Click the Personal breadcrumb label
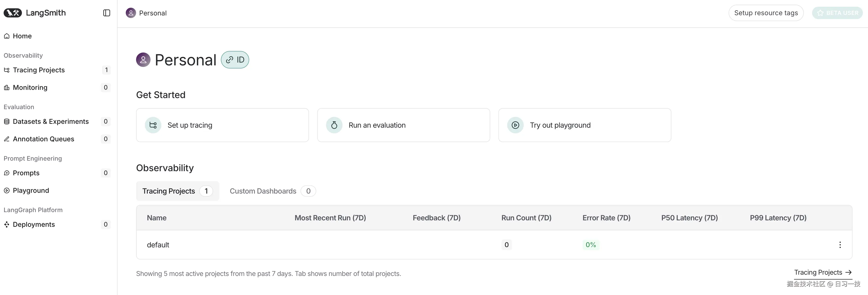 [x=153, y=13]
